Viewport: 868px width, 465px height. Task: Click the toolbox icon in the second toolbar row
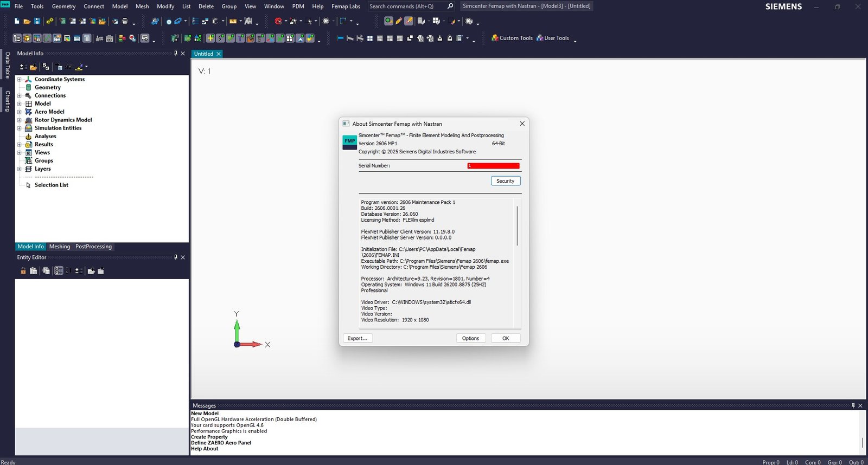[x=110, y=38]
